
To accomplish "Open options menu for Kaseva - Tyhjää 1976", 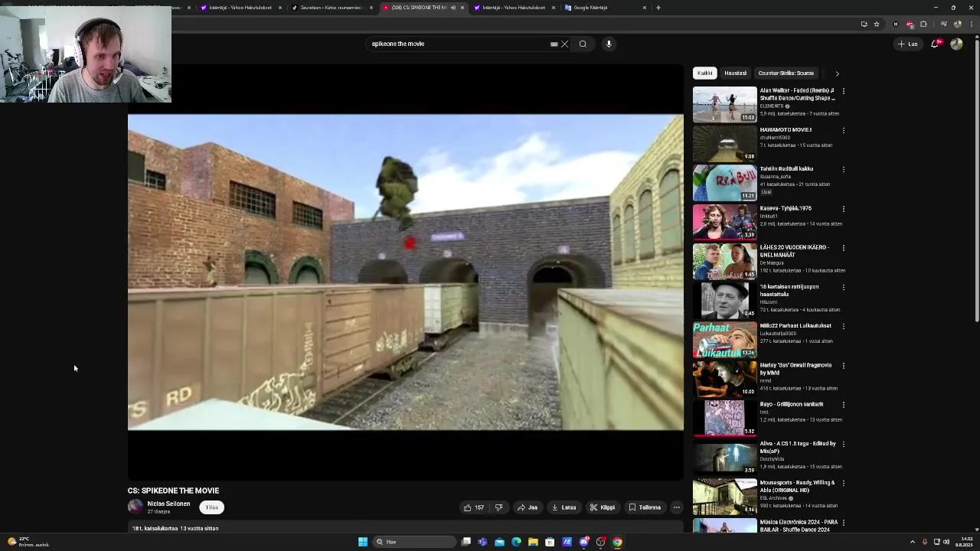I will [x=843, y=208].
